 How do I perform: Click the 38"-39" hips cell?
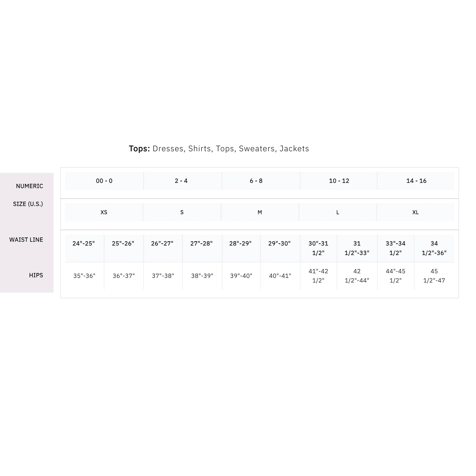[202, 276]
